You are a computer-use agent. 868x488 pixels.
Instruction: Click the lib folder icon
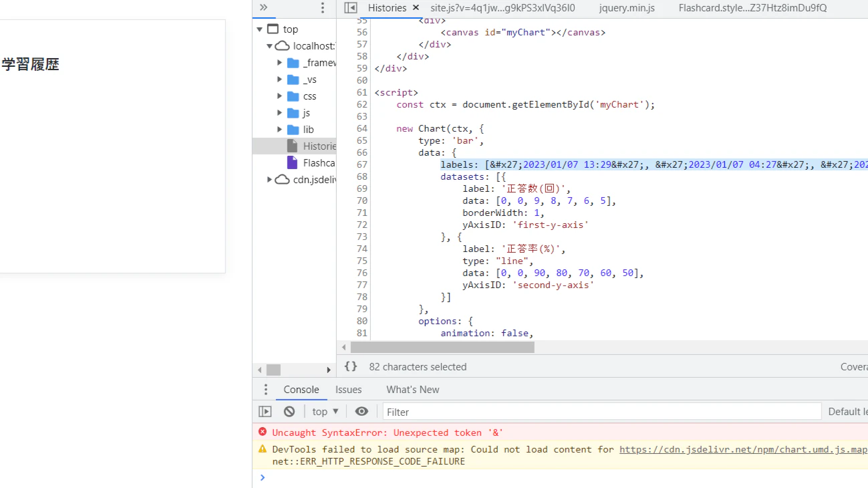293,130
